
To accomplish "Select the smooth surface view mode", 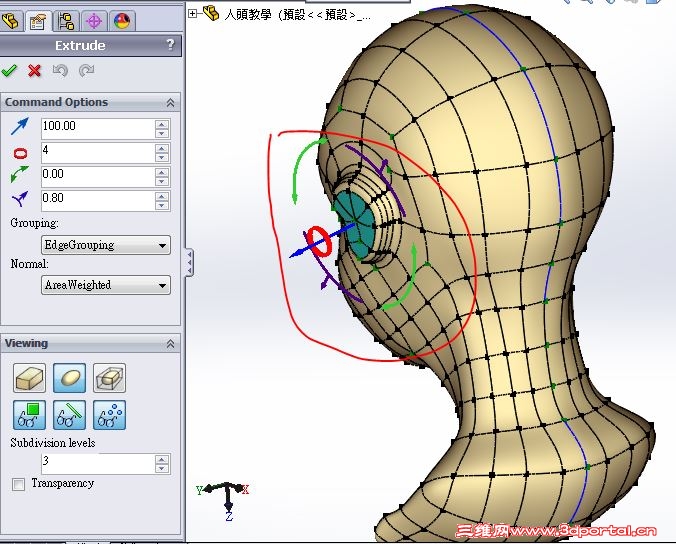I will point(69,378).
